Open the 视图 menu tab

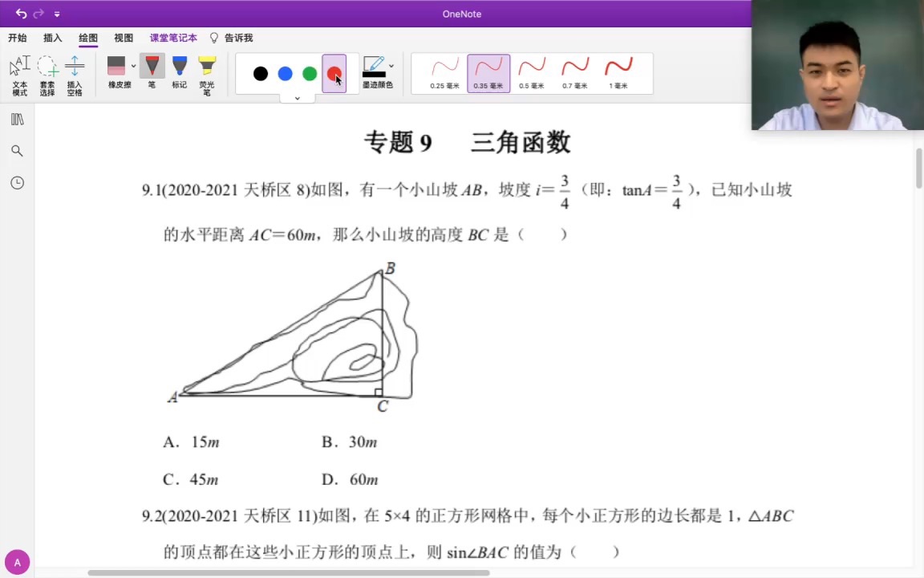[123, 38]
